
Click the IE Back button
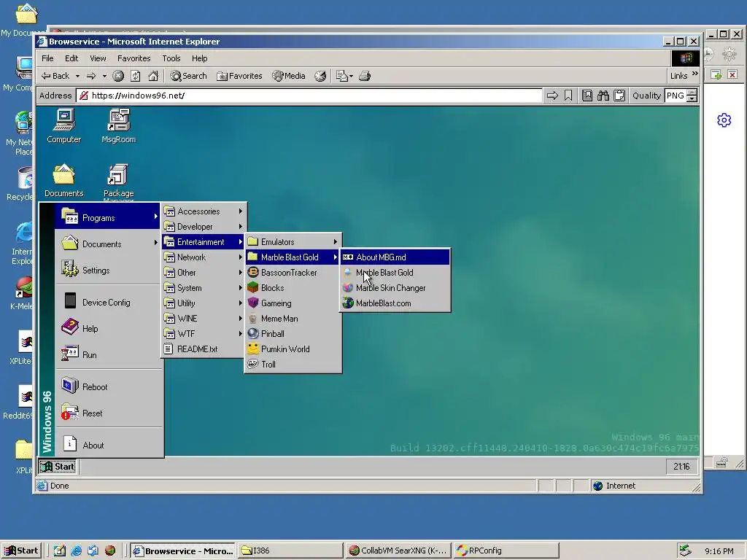(55, 76)
